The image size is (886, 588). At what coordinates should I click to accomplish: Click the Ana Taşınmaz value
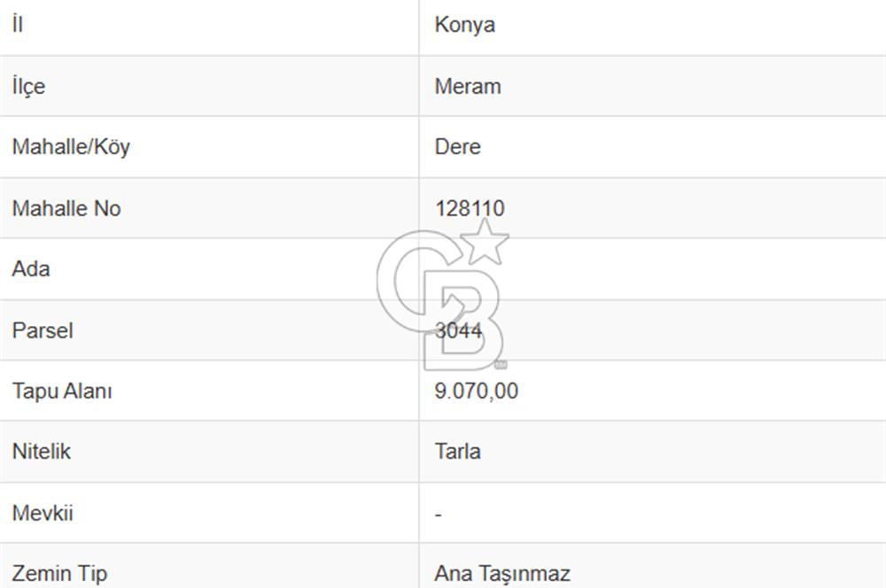point(502,574)
